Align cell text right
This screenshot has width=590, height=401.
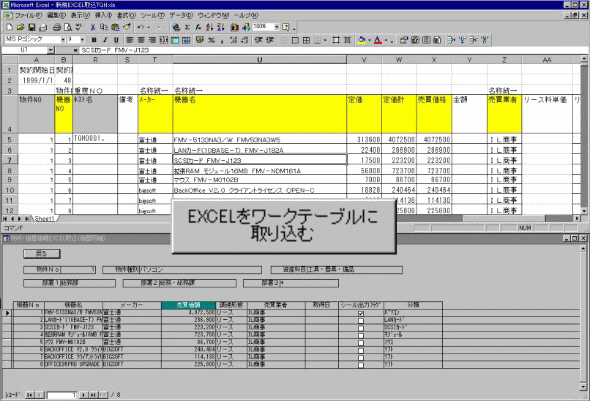pos(152,40)
